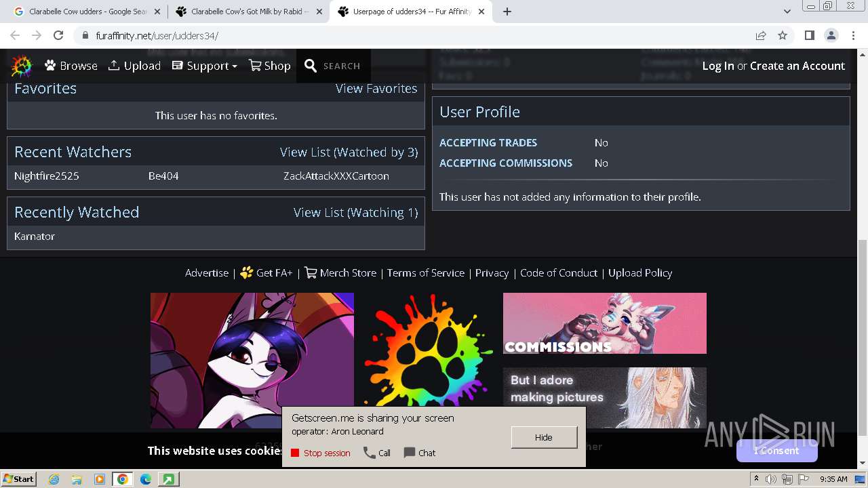Click the site search field
Screen dimensions: 868x488
(342, 66)
